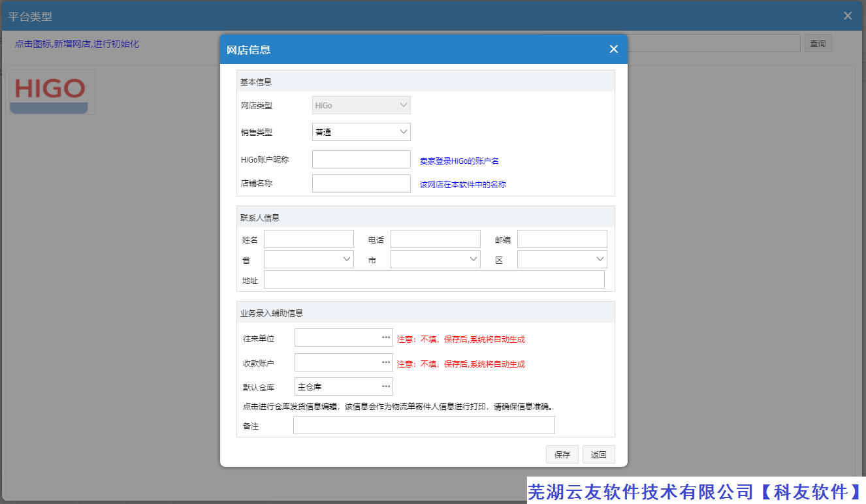
Task: Click the 查询 button in 平台类型 window
Action: coord(818,44)
